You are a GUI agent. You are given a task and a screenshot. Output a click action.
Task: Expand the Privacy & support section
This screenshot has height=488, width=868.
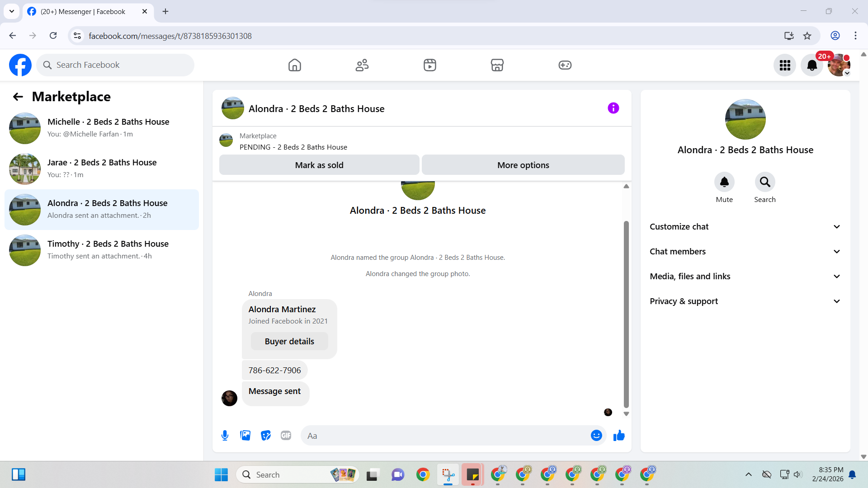tap(745, 301)
